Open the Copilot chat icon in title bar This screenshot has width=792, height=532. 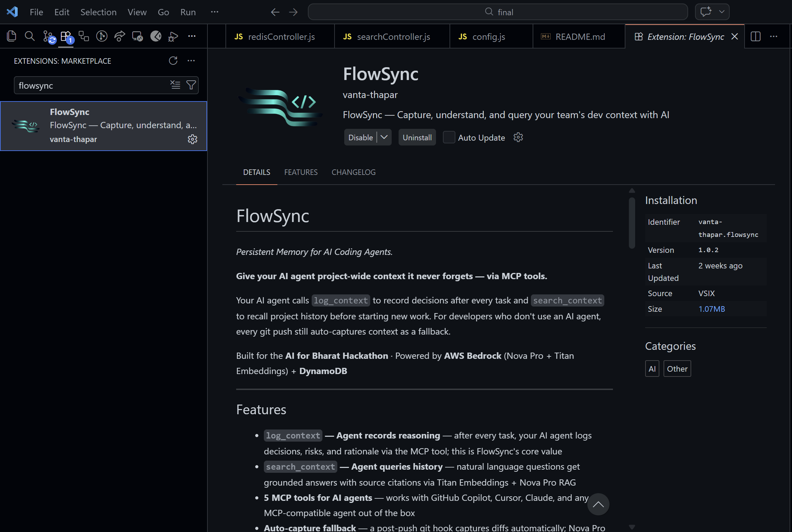pos(705,12)
